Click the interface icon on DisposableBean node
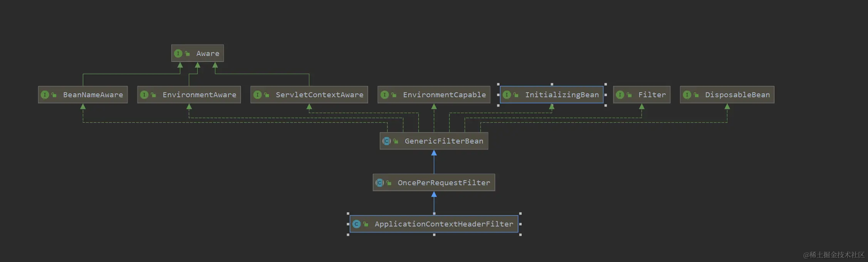The width and height of the screenshot is (868, 262). [687, 95]
